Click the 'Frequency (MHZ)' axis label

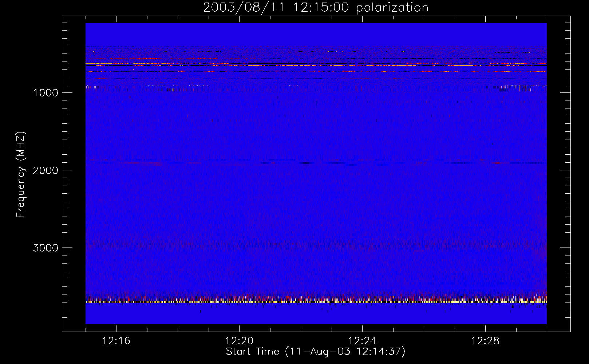pos(21,175)
